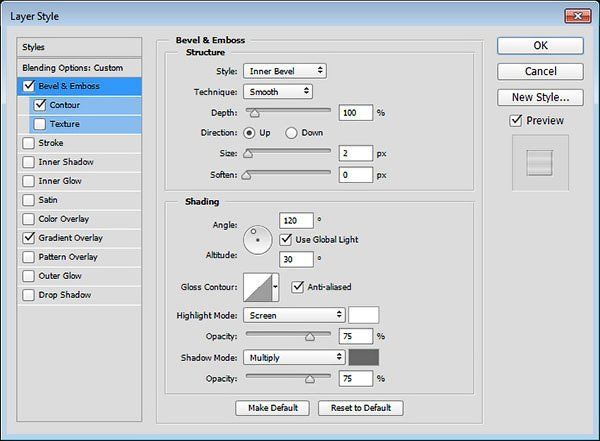Open the Styles panel entry
This screenshot has width=600, height=441.
pyautogui.click(x=79, y=47)
